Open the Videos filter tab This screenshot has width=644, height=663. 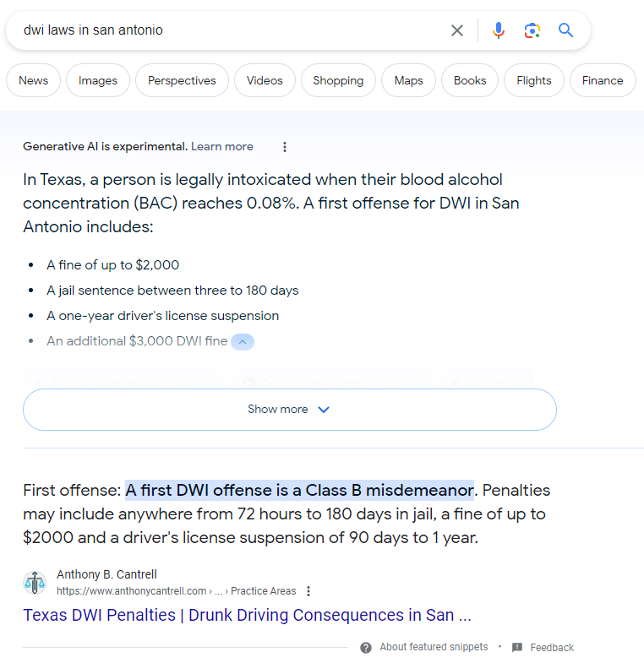point(265,81)
